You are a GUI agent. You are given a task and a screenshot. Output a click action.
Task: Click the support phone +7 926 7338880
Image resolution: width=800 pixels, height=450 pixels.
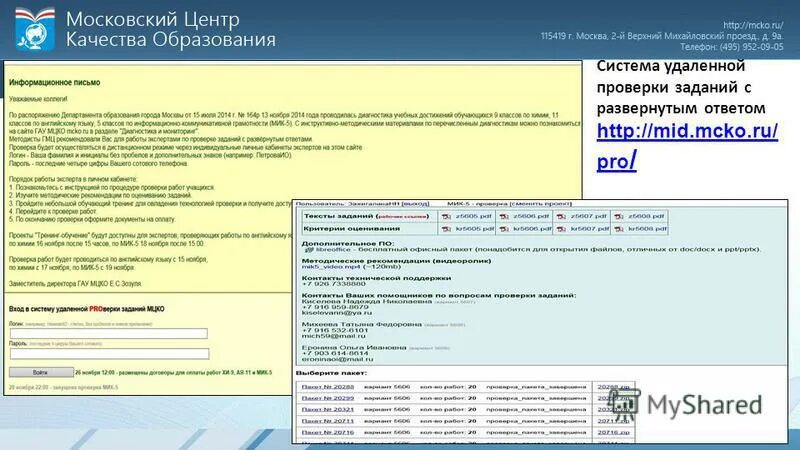(334, 284)
